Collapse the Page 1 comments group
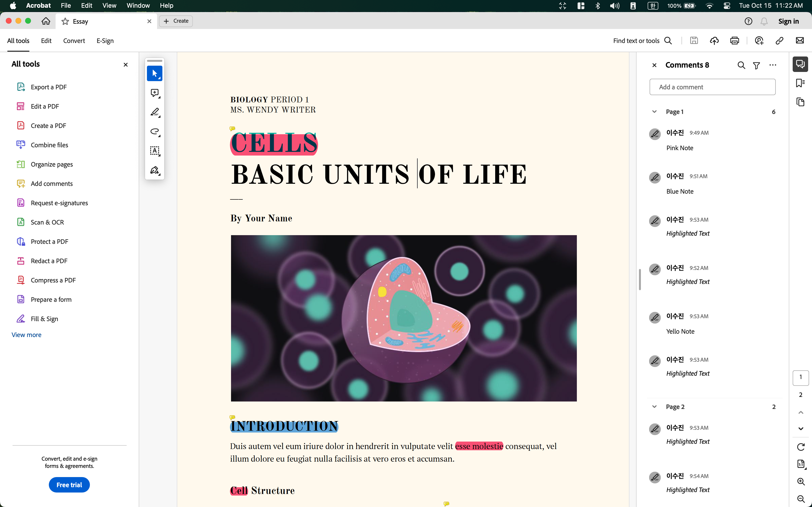 (654, 112)
